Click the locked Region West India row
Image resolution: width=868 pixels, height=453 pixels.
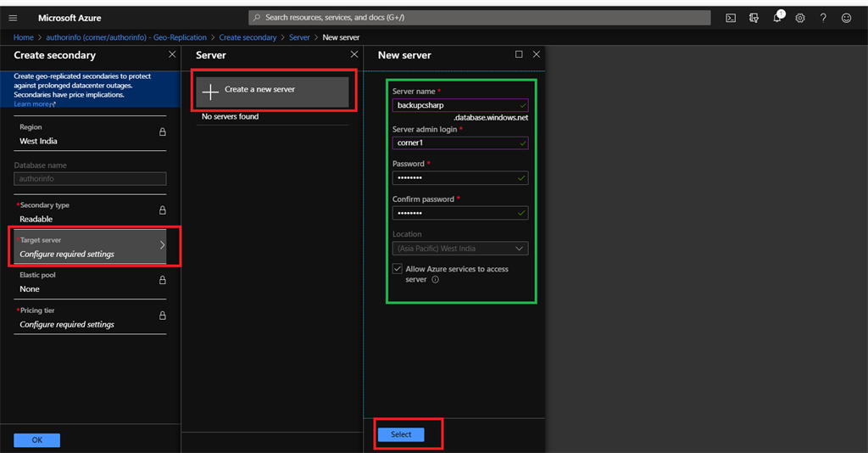coord(90,133)
